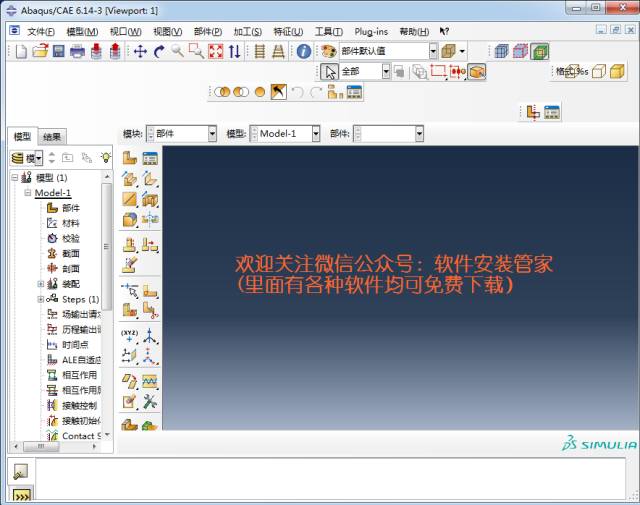This screenshot has width=640, height=505.
Task: Click the Save model database icon
Action: point(59,51)
